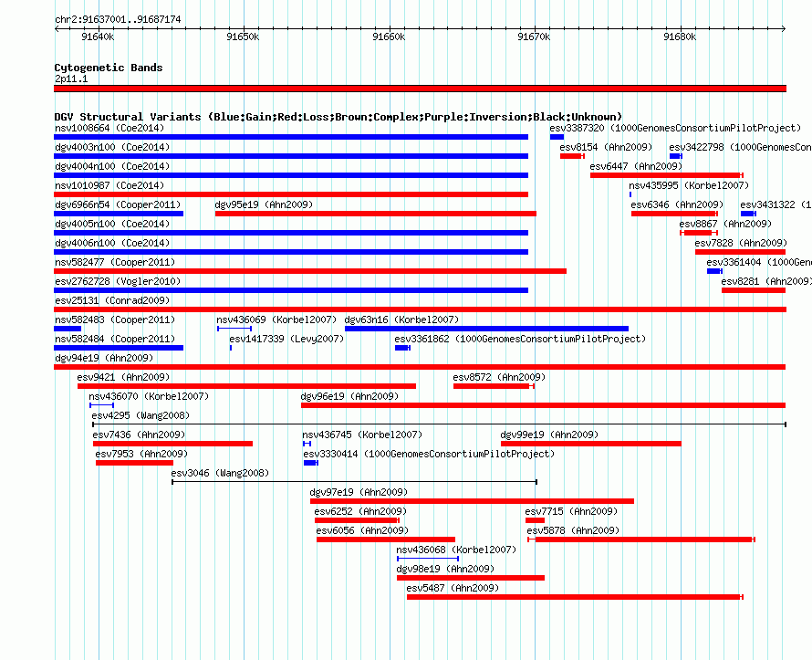
Task: Click the esv25131 (Conrad2009) label
Action: pyautogui.click(x=112, y=300)
